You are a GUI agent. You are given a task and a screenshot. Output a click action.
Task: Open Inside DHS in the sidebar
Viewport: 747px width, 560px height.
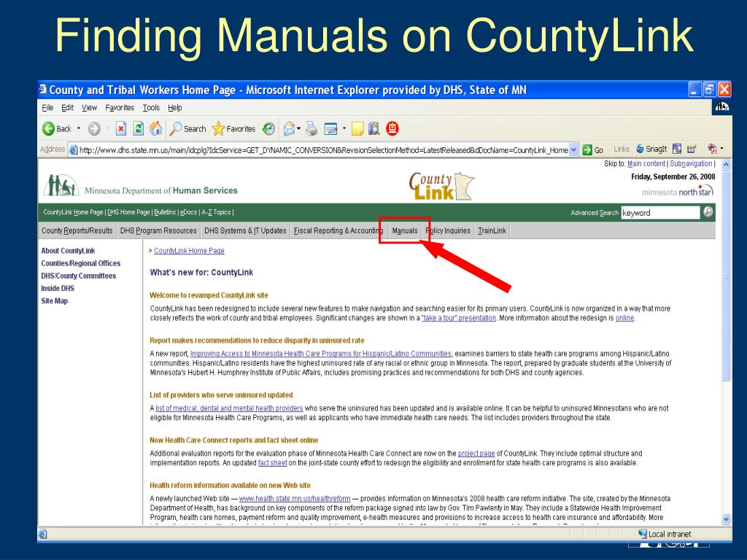pyautogui.click(x=58, y=288)
